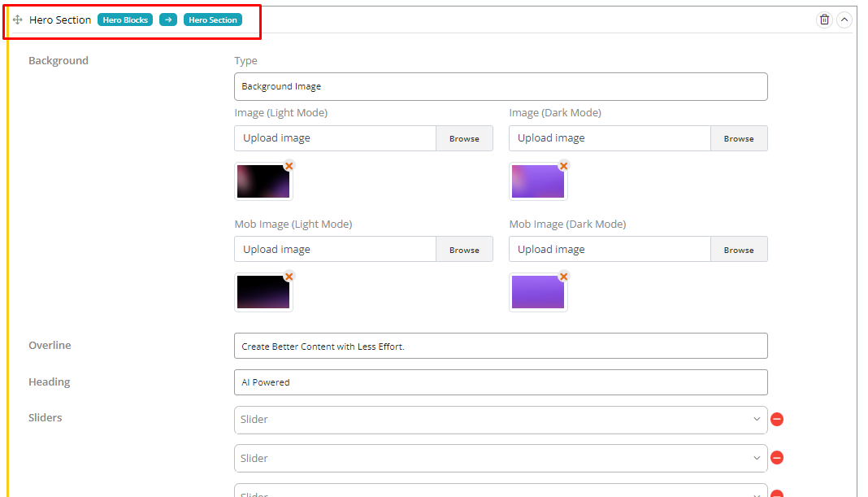Browse for Mob Image (Light Mode) file
Image resolution: width=868 pixels, height=497 pixels.
[464, 250]
